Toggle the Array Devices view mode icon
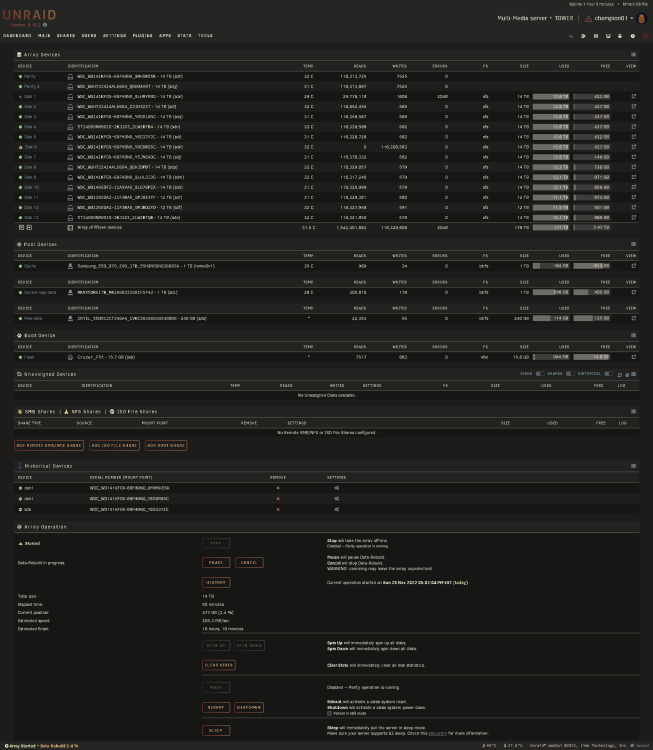653x750 pixels. (x=633, y=55)
